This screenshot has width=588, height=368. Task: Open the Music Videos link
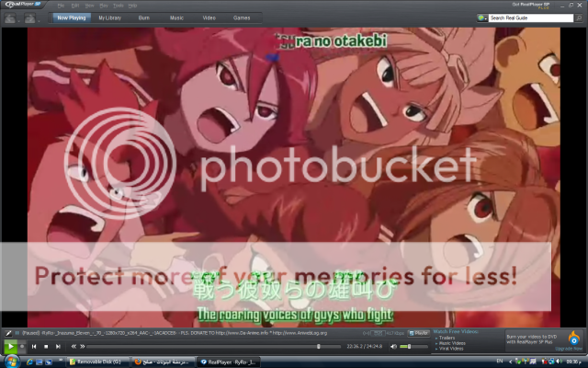tap(452, 343)
